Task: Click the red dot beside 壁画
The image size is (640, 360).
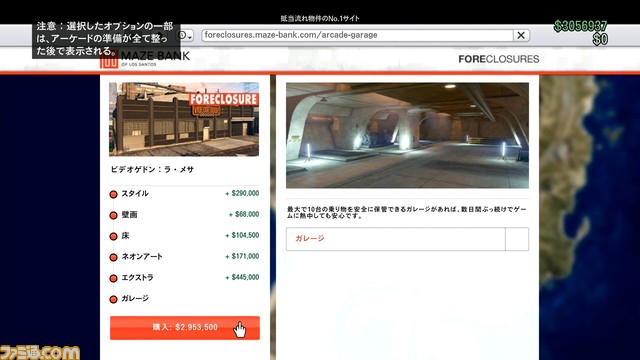Action: click(x=113, y=215)
